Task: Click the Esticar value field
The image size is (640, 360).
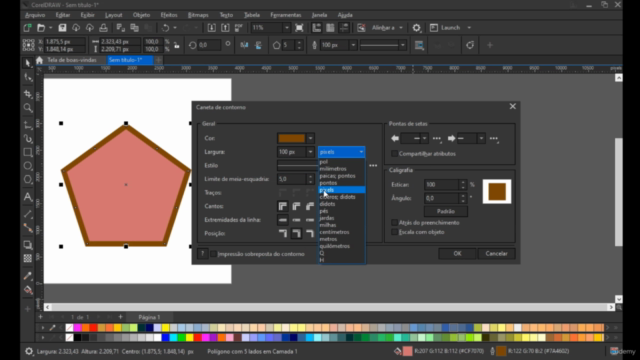Action: (442, 184)
